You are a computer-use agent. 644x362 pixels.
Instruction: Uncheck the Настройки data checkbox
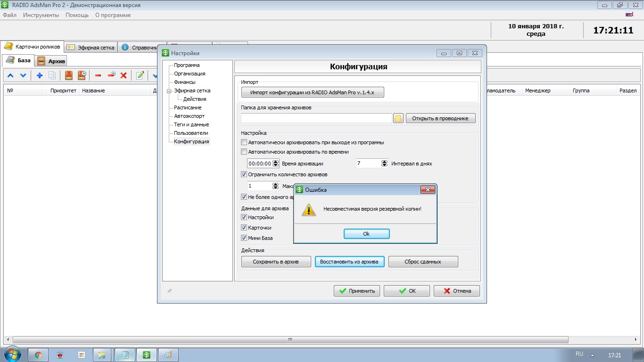244,217
